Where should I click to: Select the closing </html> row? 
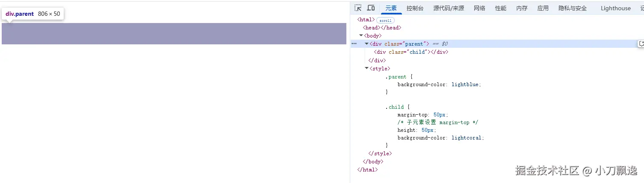tap(367, 170)
